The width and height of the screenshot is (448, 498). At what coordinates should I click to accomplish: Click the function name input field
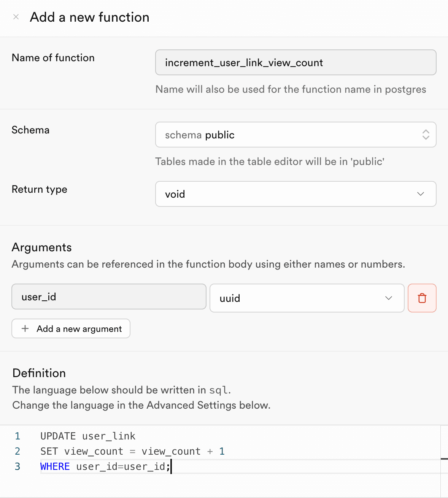click(295, 62)
